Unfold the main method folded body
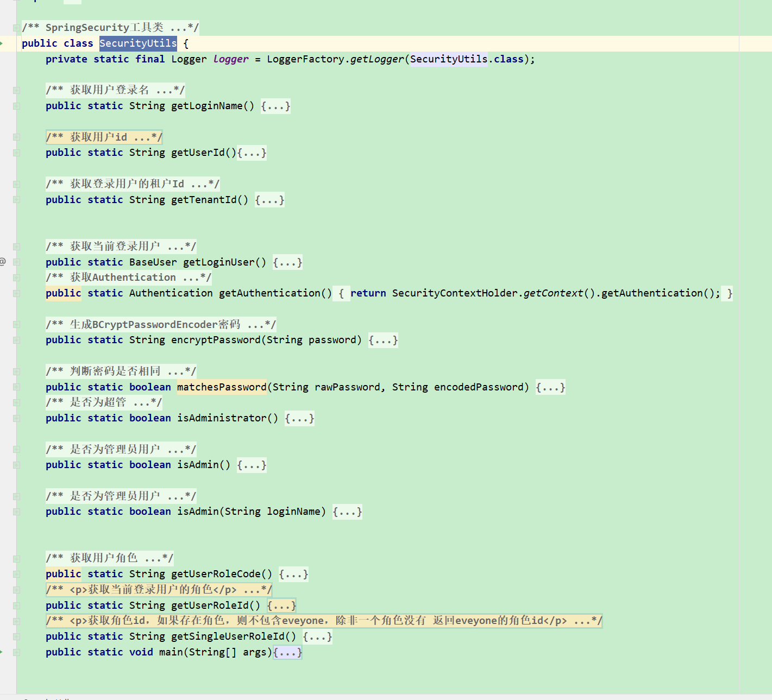 coord(287,652)
